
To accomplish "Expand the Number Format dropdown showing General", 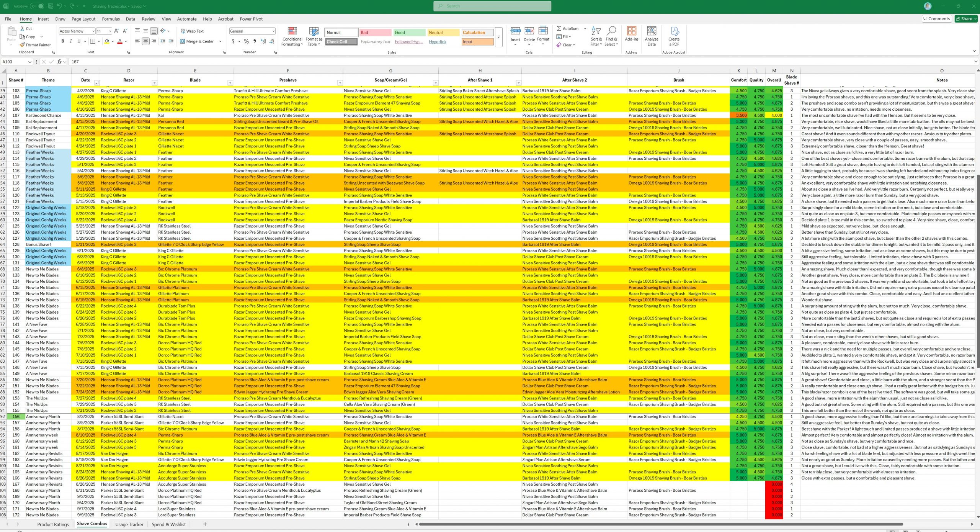I will coord(273,31).
